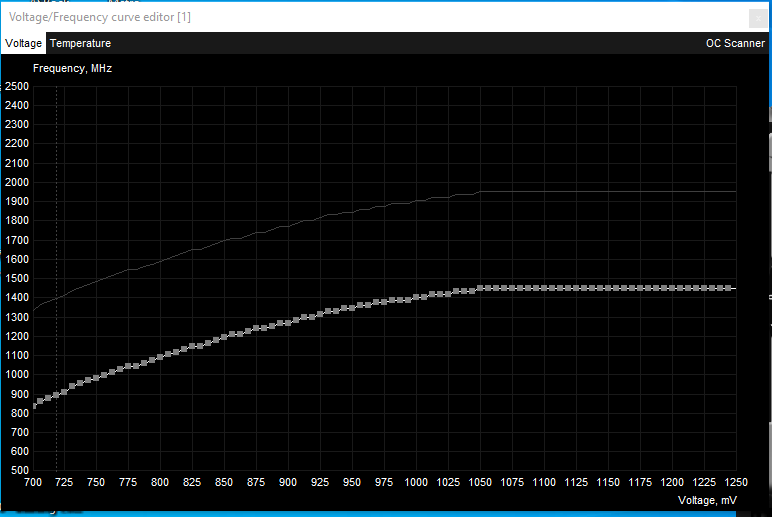This screenshot has width=772, height=517.
Task: Click the 2000 frequency axis label
Action: pyautogui.click(x=17, y=182)
